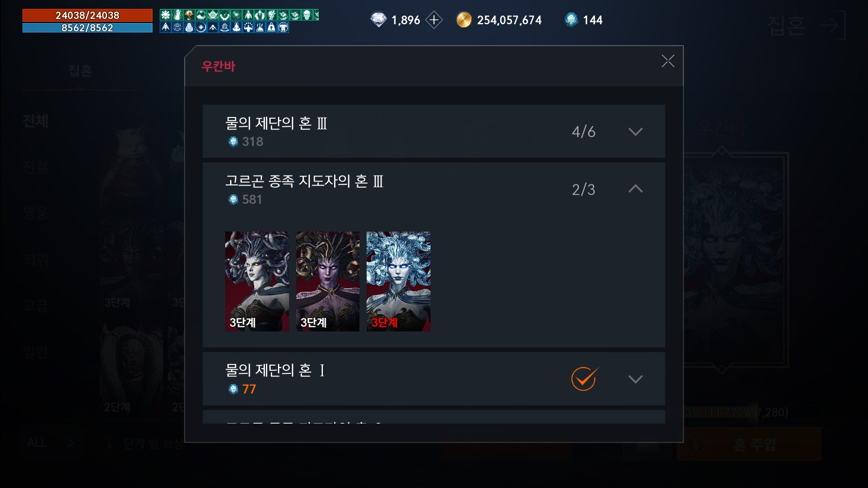Screen dimensions: 868x488
Task: Click the soul icon beside the orange 77
Action: (x=233, y=389)
